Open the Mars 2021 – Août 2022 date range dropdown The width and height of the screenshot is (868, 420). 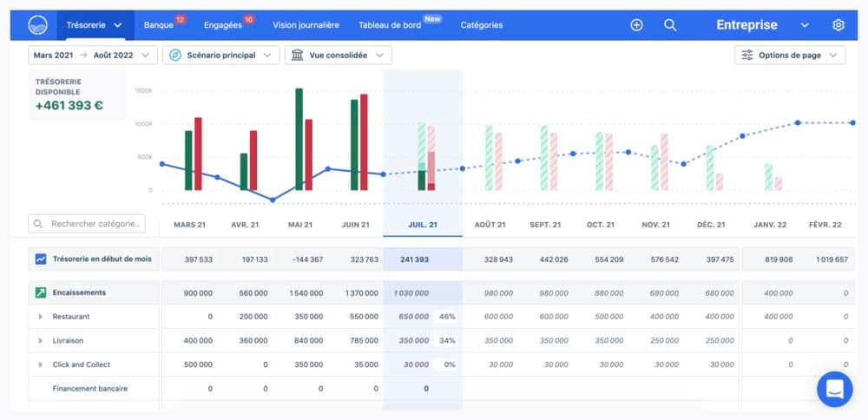(x=92, y=56)
